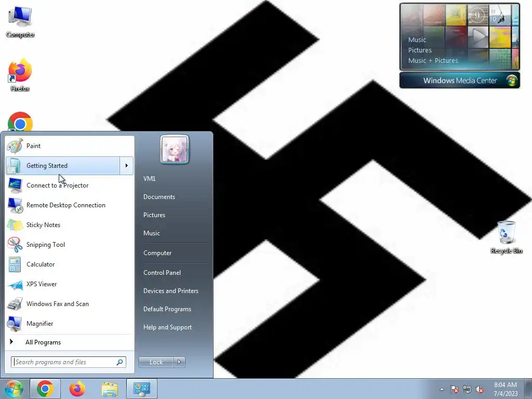Click the search magnifier icon in Start menu
The width and height of the screenshot is (532, 399).
pyautogui.click(x=120, y=362)
